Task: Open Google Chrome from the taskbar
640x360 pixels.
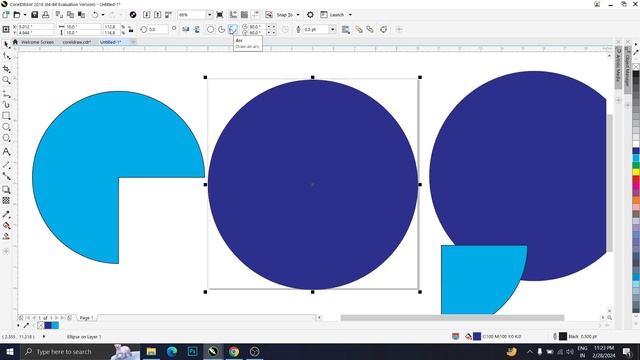Action: (x=233, y=351)
